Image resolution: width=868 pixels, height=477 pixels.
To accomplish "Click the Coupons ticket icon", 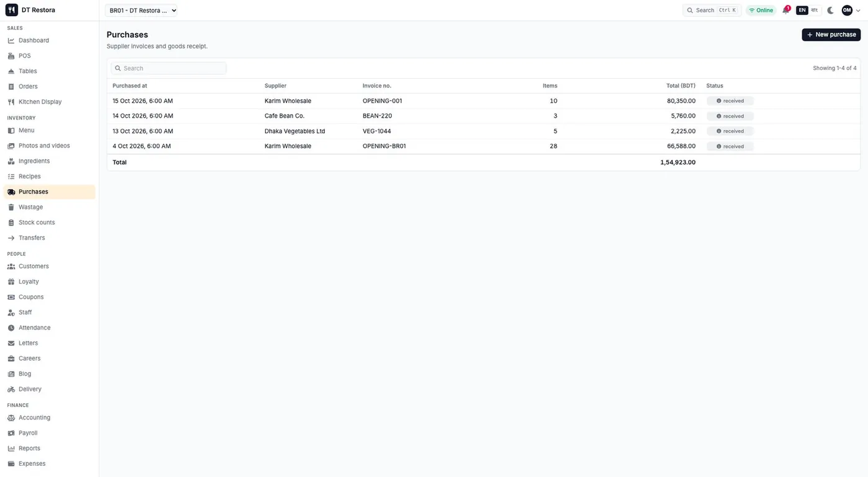I will 11,297.
